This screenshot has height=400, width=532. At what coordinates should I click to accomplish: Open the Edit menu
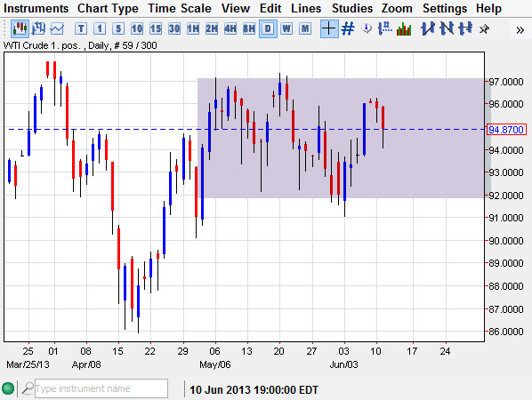coord(270,8)
